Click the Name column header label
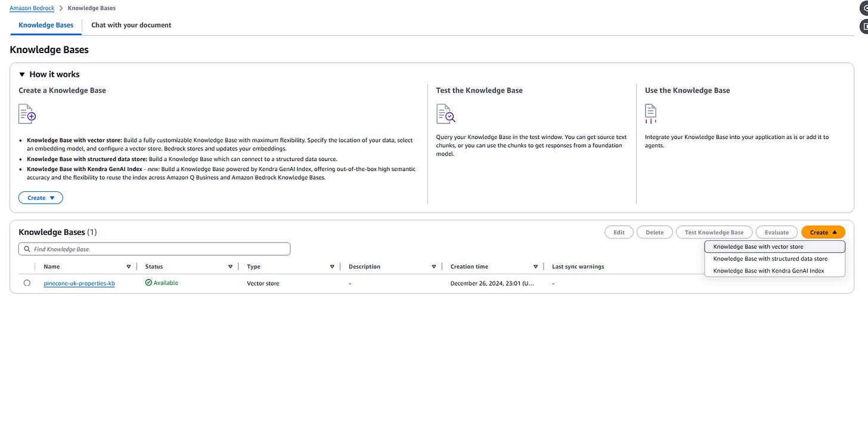This screenshot has width=868, height=428. coord(52,266)
